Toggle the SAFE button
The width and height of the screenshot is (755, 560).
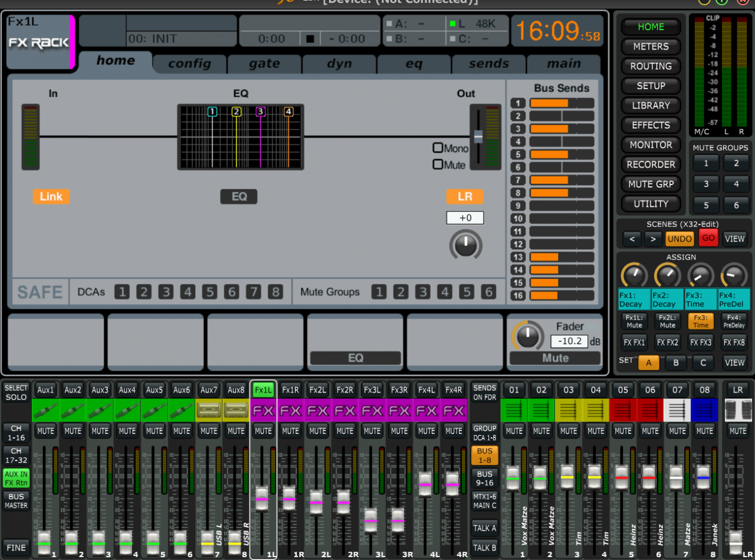click(40, 292)
